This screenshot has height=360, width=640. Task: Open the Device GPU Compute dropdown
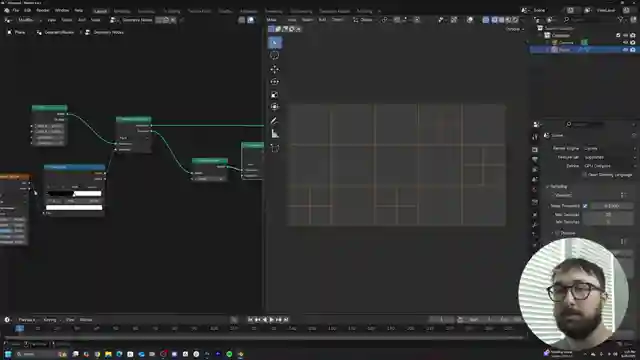pyautogui.click(x=609, y=166)
